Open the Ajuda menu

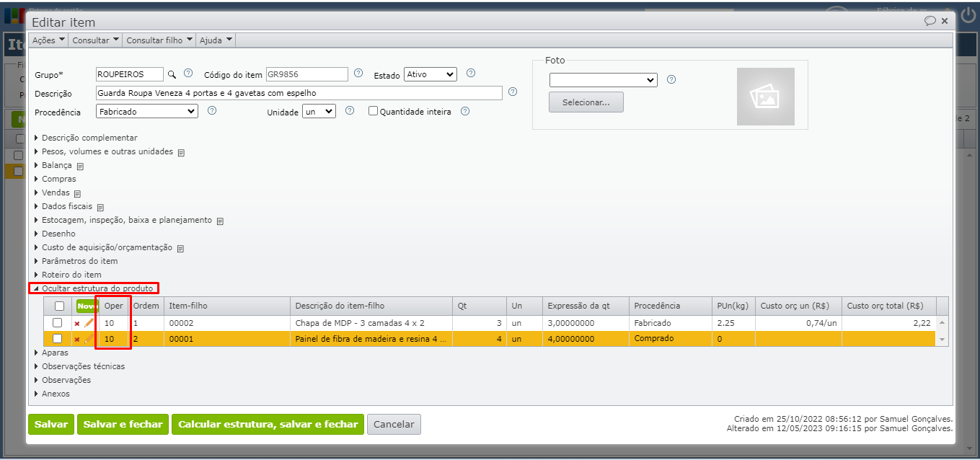pyautogui.click(x=216, y=40)
